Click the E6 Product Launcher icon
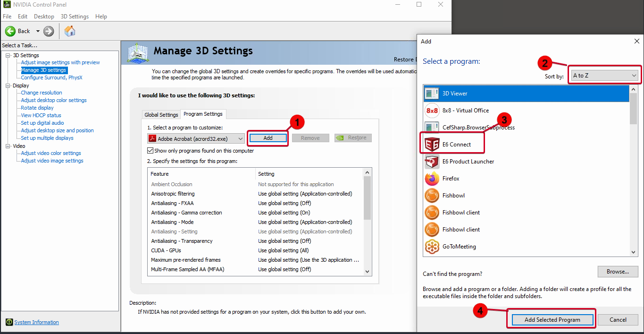The width and height of the screenshot is (644, 334). click(432, 162)
